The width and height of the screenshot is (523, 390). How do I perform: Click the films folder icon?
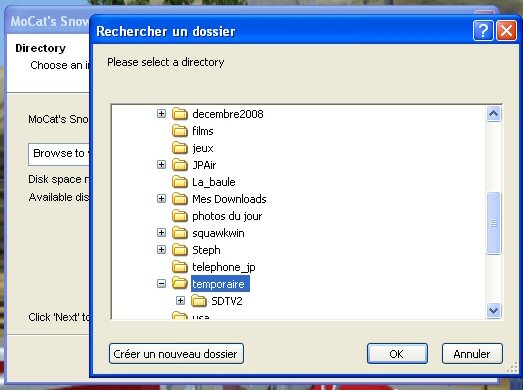click(180, 131)
